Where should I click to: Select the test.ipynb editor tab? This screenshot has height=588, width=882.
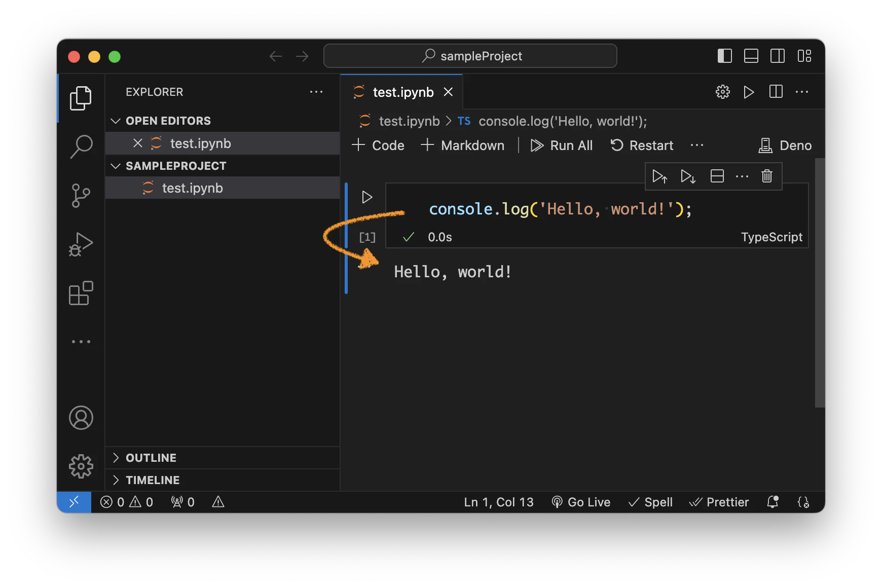pyautogui.click(x=401, y=92)
